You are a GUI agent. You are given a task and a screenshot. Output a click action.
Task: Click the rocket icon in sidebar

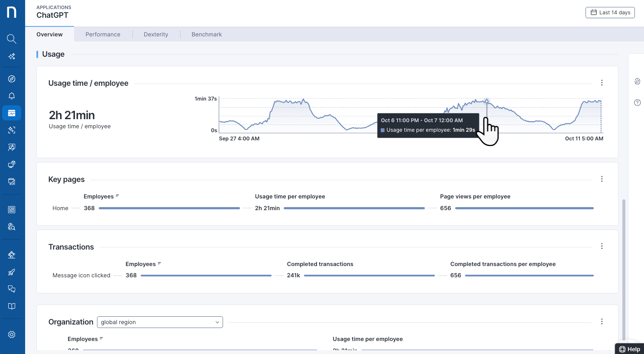tap(12, 272)
